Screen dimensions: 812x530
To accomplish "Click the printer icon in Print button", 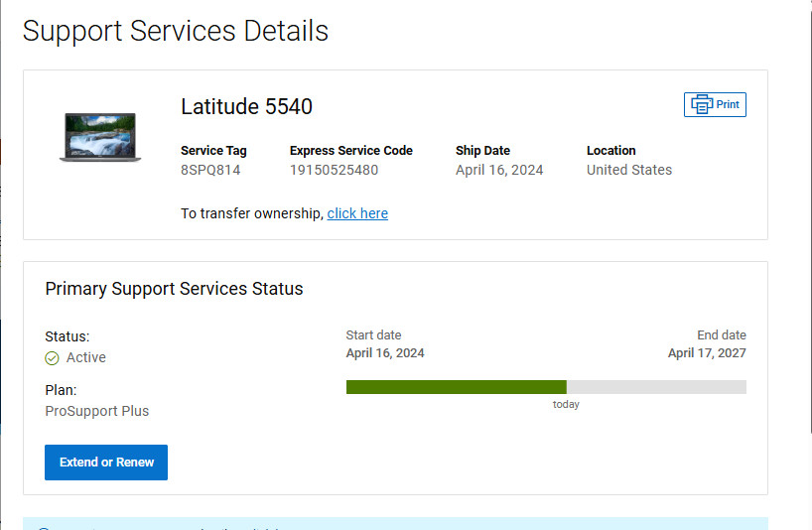I will (702, 104).
